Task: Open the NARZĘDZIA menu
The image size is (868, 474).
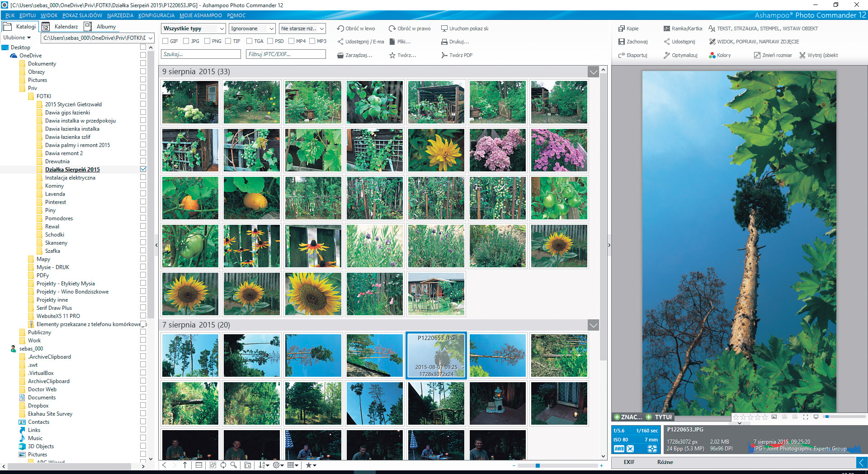Action: click(120, 15)
